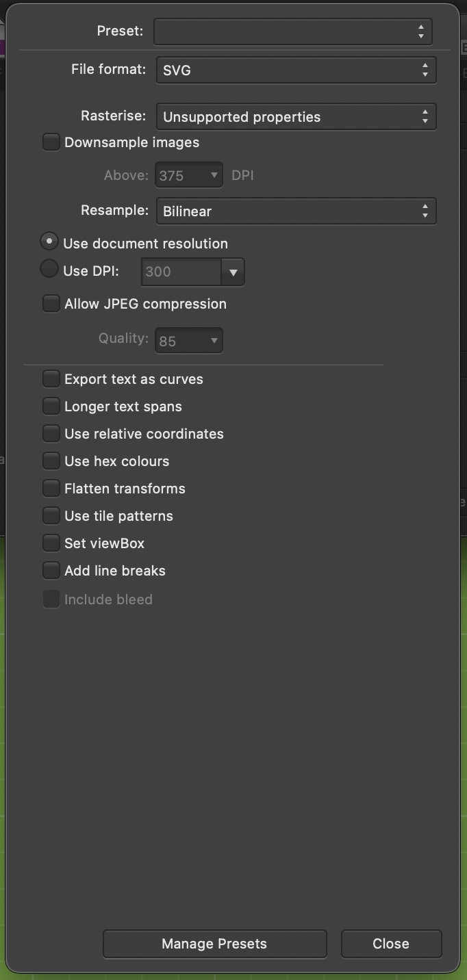Enable Longer text spans
The image size is (467, 980).
click(51, 406)
